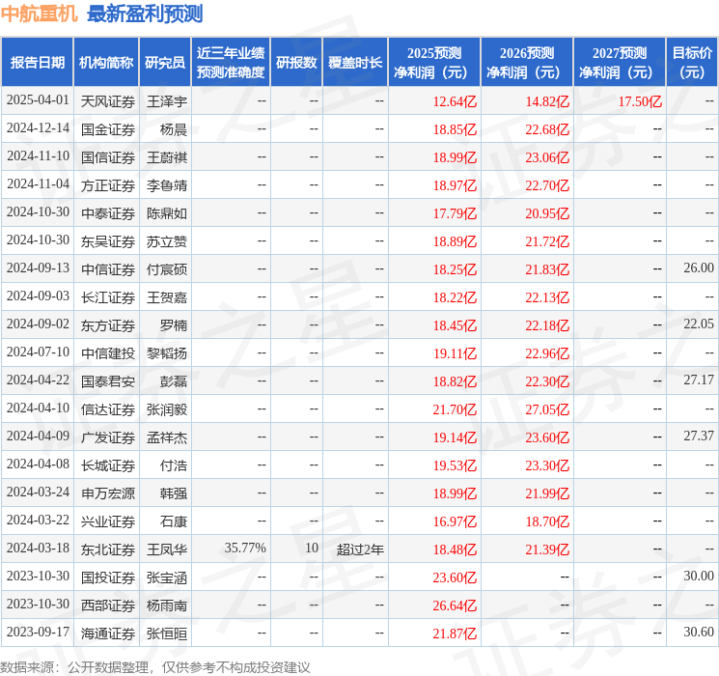
Task: Click the 中泰证券 institution cell
Action: [108, 213]
